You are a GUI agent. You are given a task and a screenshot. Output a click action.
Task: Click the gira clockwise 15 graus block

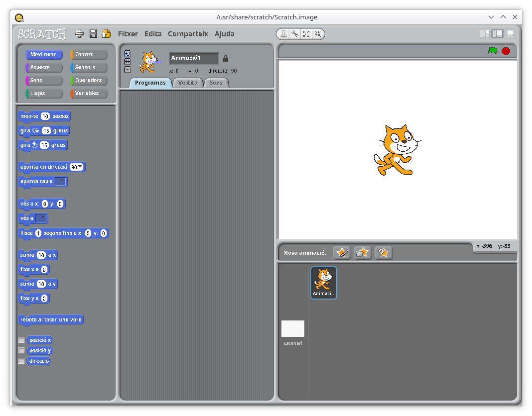(x=44, y=131)
